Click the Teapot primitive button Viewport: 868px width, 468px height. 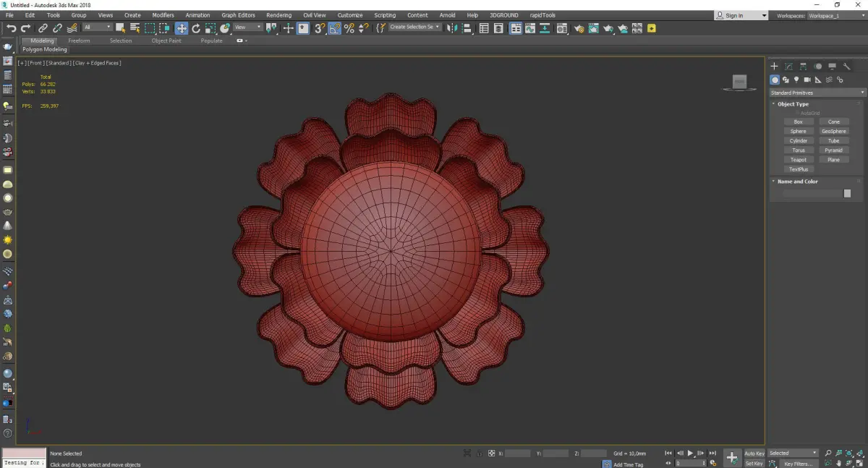798,160
